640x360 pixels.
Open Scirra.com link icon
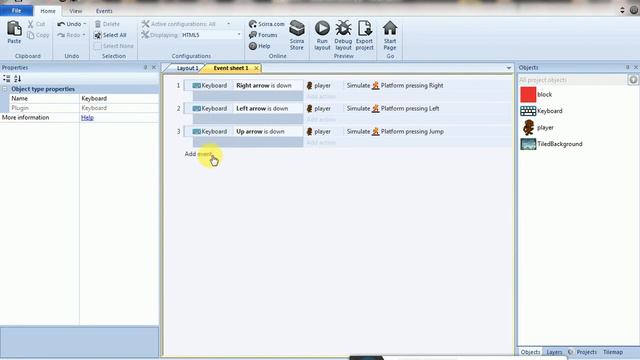click(x=253, y=24)
